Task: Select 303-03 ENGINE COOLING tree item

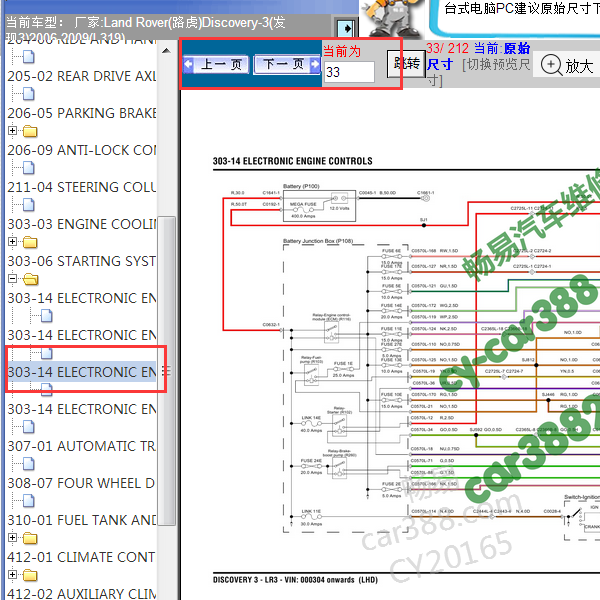Action: point(82,224)
